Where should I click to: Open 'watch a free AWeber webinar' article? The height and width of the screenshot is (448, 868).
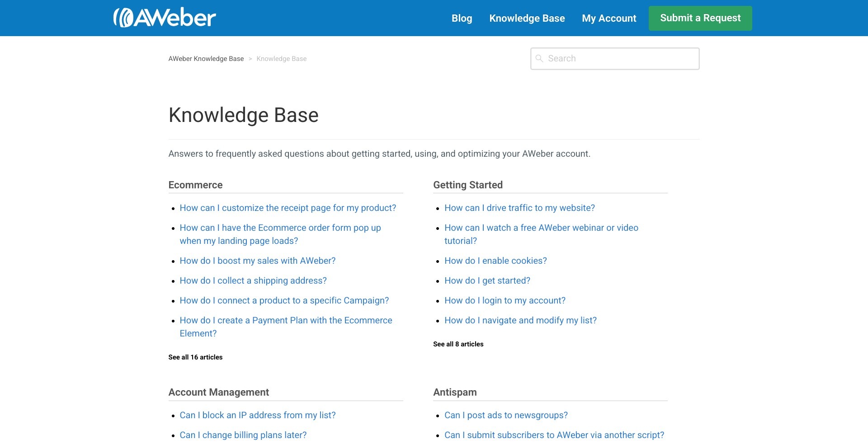(x=541, y=234)
